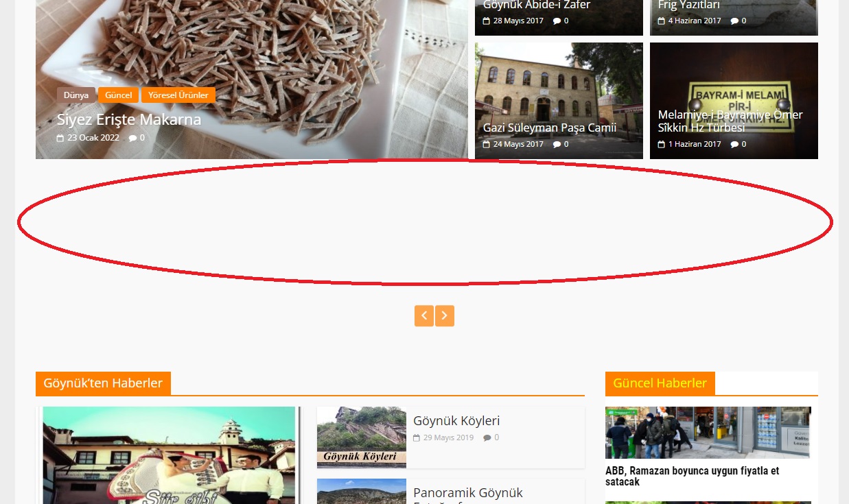Click calendar icon beside 24 Mayıs 2017
Screen dimensions: 849x504
(487, 145)
